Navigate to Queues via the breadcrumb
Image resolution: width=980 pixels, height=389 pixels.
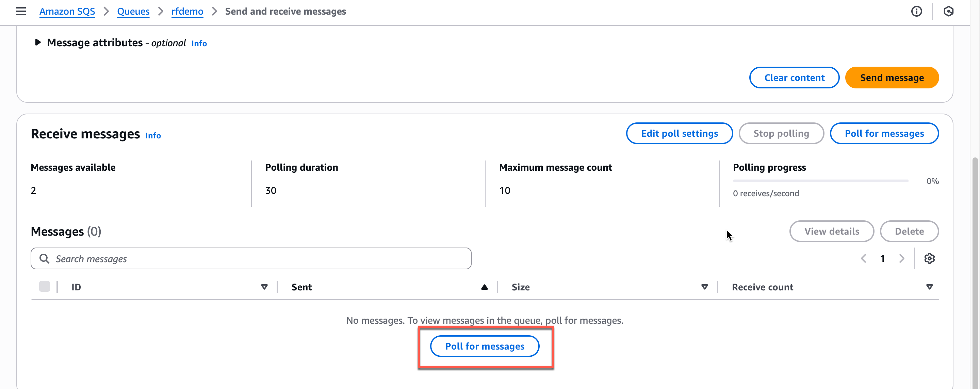[133, 12]
